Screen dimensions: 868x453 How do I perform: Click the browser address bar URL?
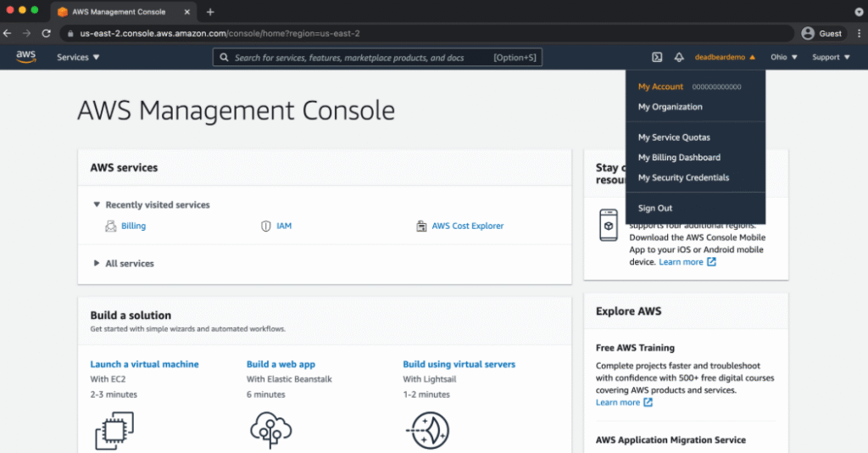coord(220,33)
